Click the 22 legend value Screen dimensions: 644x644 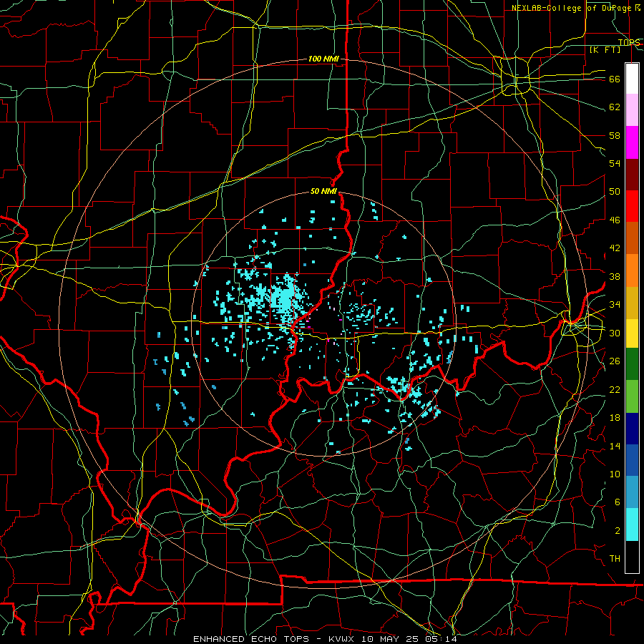(x=615, y=389)
